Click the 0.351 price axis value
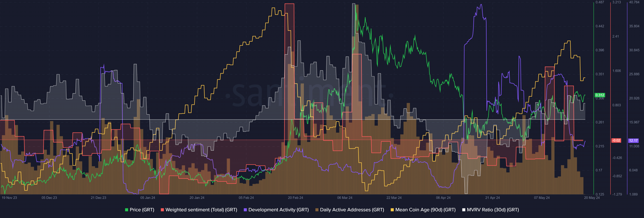644x218 pixels. click(x=600, y=74)
